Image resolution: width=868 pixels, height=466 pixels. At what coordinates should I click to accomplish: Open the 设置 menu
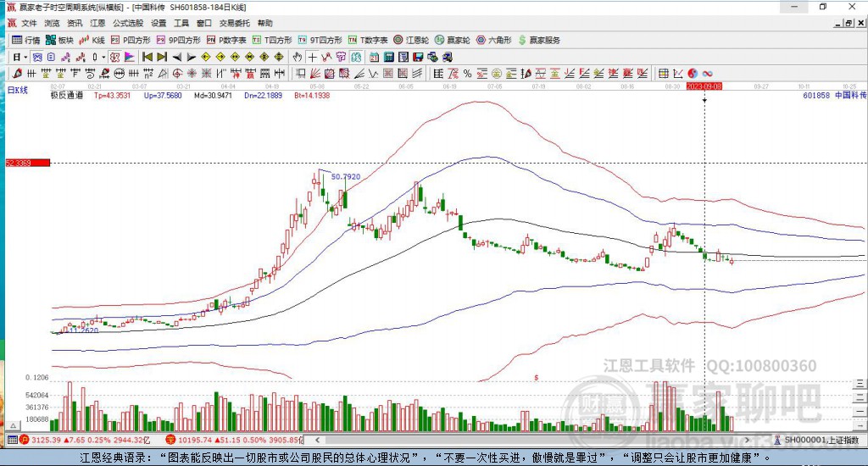(x=159, y=23)
